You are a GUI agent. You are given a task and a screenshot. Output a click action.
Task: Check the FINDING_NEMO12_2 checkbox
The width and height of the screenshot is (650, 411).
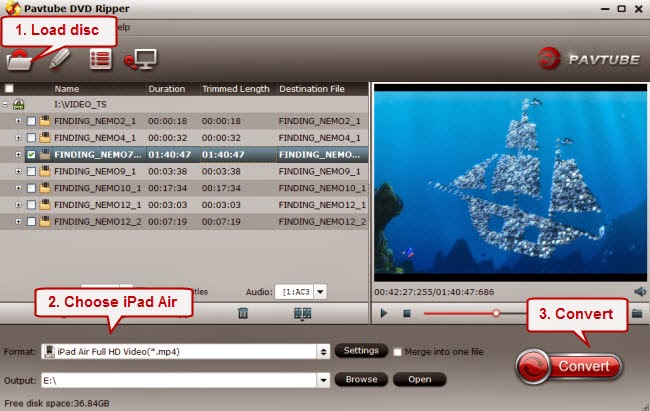pyautogui.click(x=31, y=221)
